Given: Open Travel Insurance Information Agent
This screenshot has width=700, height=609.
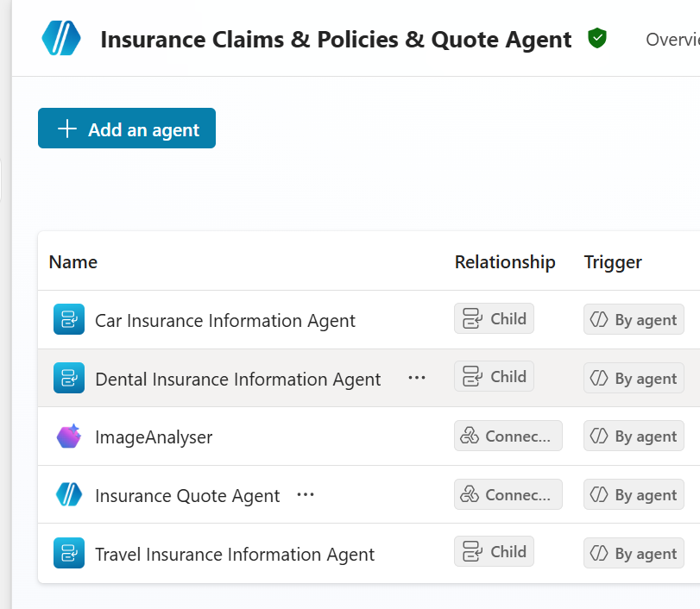Looking at the screenshot, I should 235,555.
